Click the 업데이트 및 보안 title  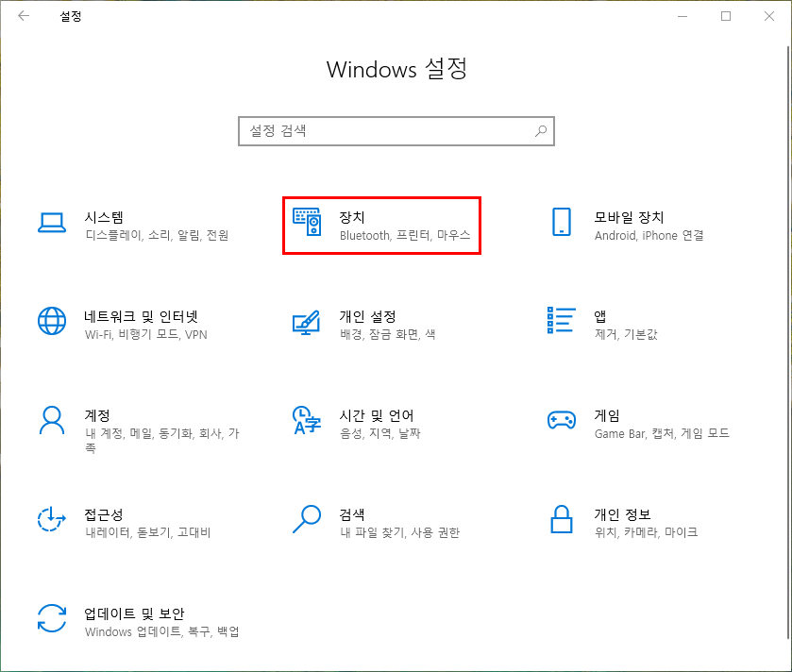pyautogui.click(x=134, y=613)
